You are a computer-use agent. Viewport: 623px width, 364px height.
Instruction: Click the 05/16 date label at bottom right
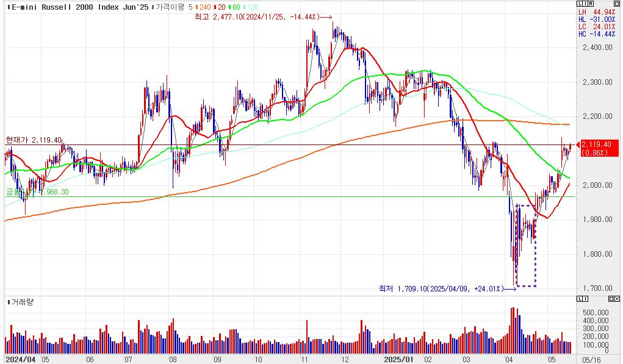[590, 360]
